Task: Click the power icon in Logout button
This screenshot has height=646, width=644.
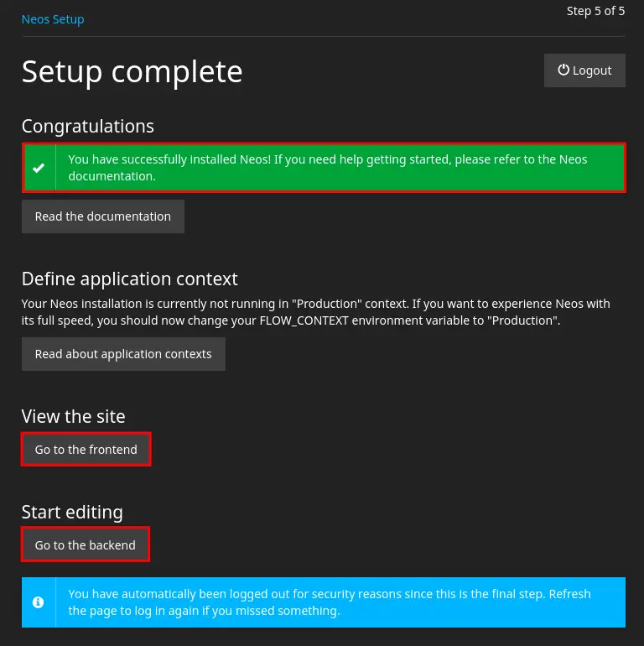Action: (x=563, y=70)
